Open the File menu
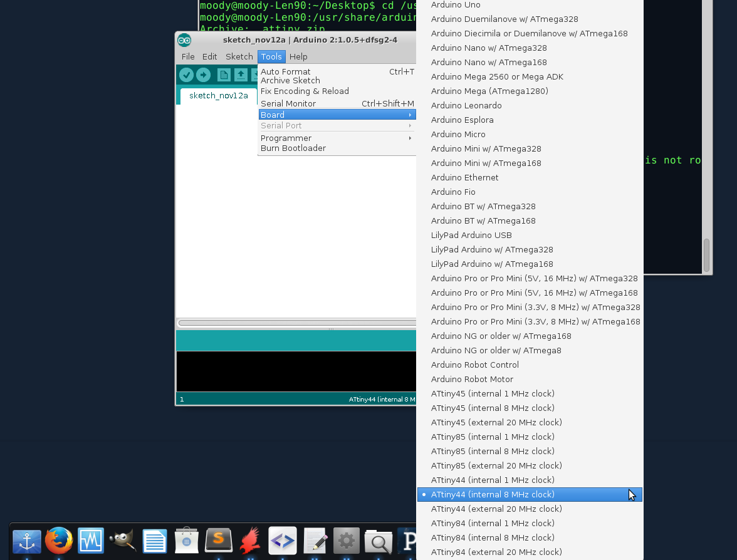 [x=188, y=56]
